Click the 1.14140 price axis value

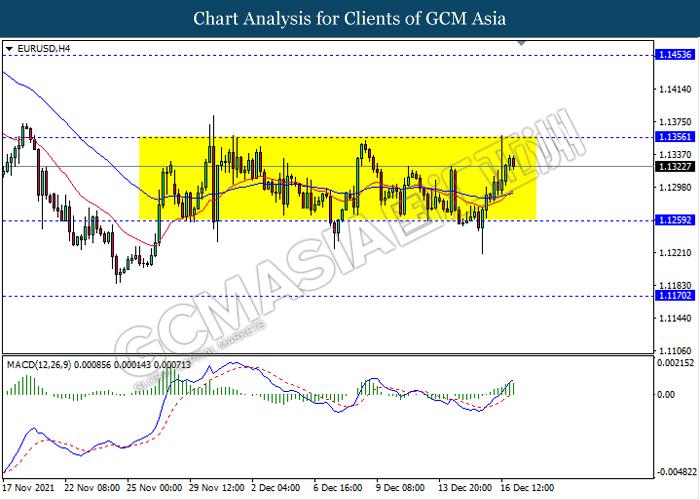(x=675, y=89)
